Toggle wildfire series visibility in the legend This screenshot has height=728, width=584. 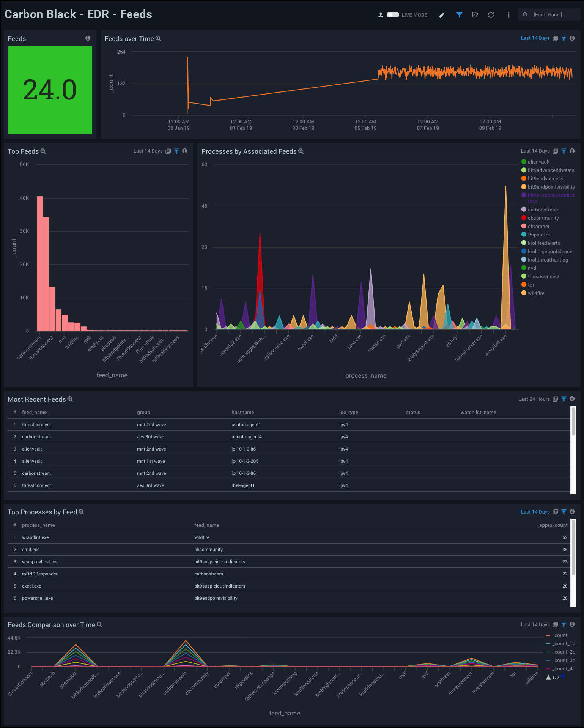[536, 293]
